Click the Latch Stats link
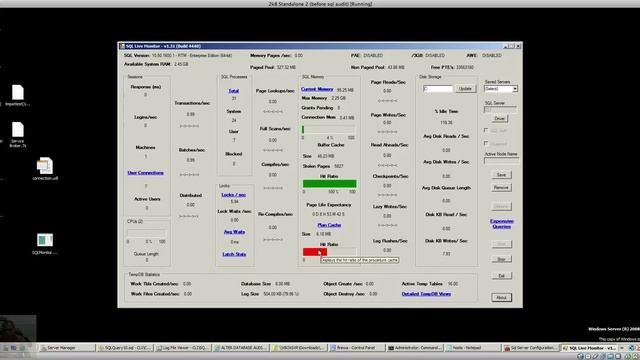This screenshot has height=360, width=640. (234, 254)
